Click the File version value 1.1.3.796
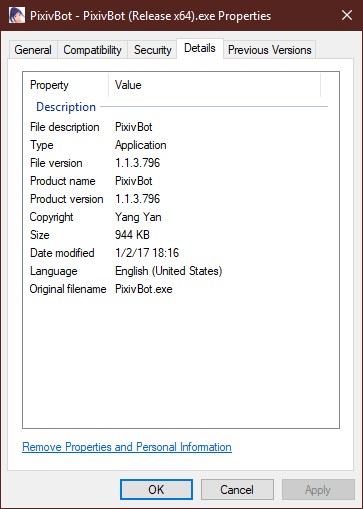This screenshot has width=363, height=509. (x=138, y=163)
